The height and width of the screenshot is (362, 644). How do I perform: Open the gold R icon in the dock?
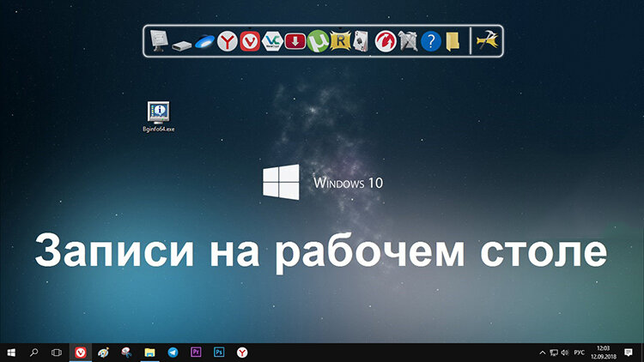pyautogui.click(x=340, y=41)
